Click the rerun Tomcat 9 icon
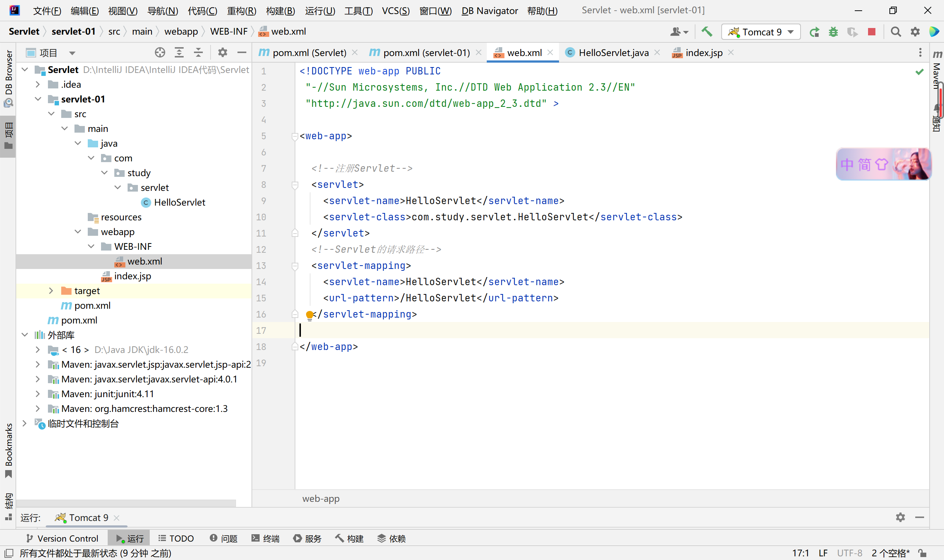Screen dimensions: 944x560 [815, 32]
